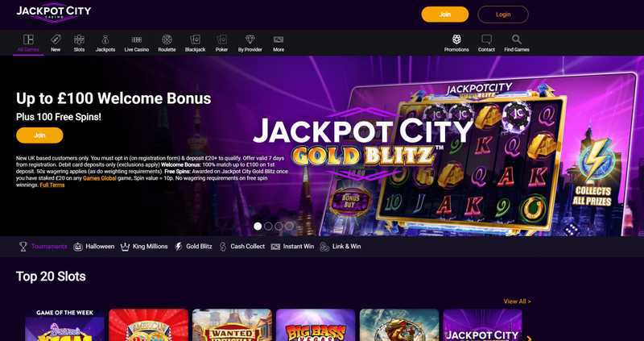The height and width of the screenshot is (341, 644).
Task: Click the Login button in header
Action: 503,15
